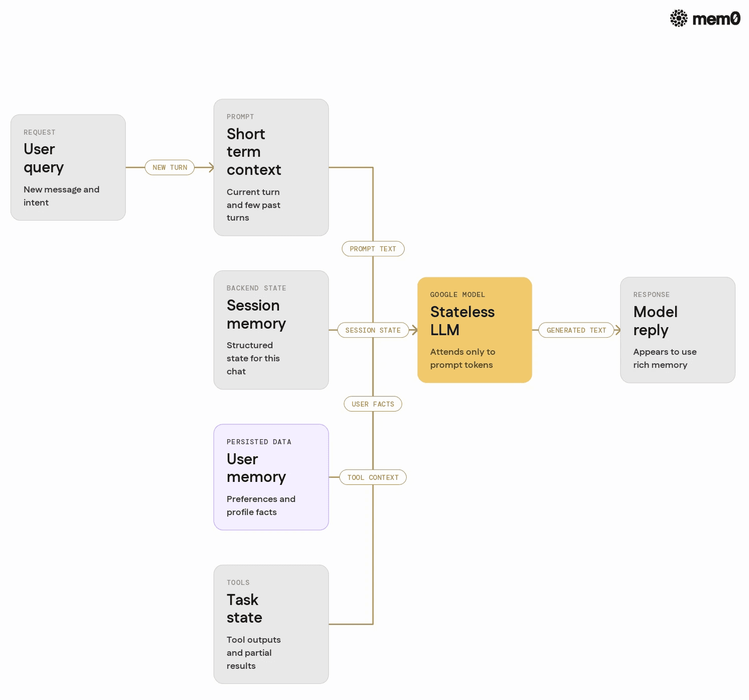Screen dimensions: 749x700
Task: Click the PERSISTED DATA heading label
Action: tap(259, 442)
